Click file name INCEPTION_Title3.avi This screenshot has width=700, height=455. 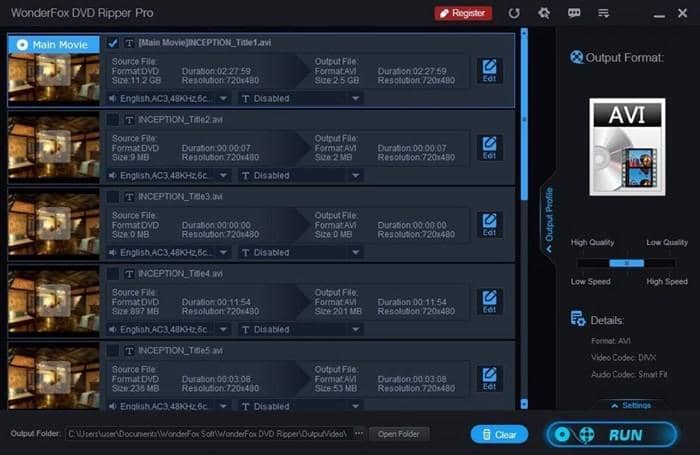coord(180,197)
